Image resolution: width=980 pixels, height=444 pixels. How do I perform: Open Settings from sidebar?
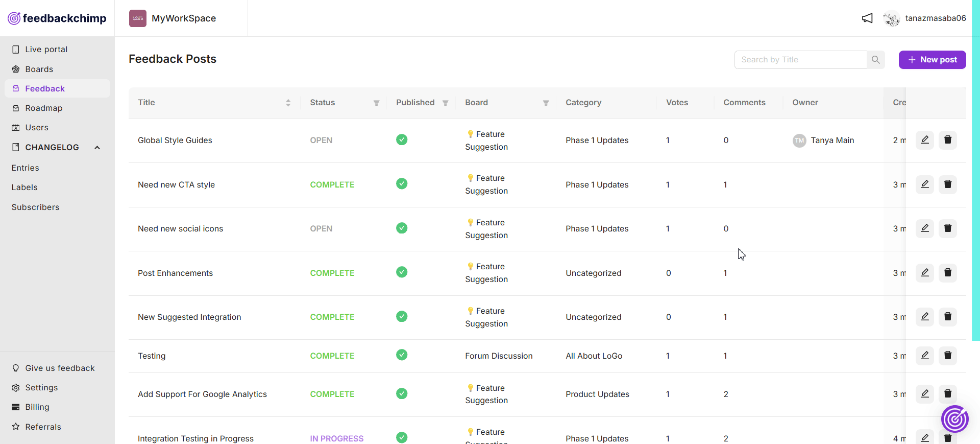pos(57,387)
